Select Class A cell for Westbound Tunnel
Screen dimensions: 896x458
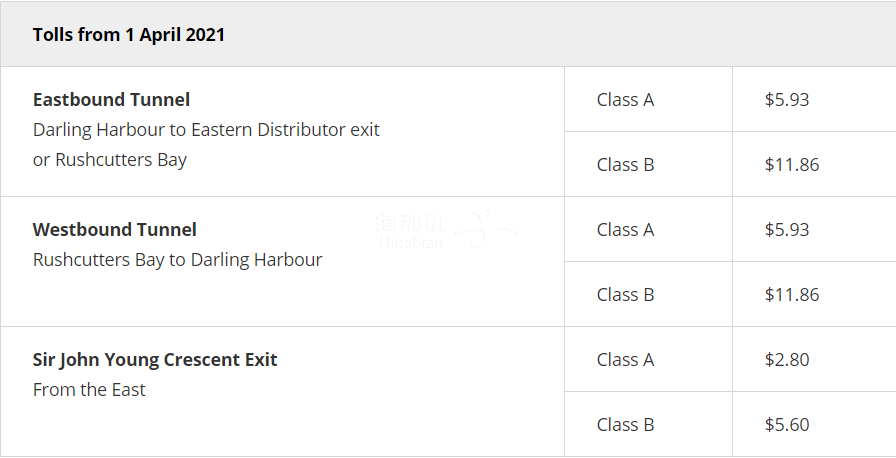click(625, 230)
